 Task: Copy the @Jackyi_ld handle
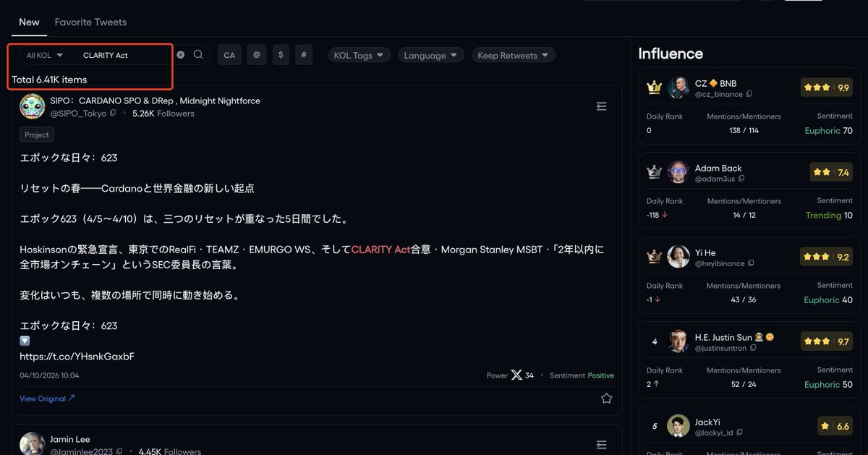740,433
